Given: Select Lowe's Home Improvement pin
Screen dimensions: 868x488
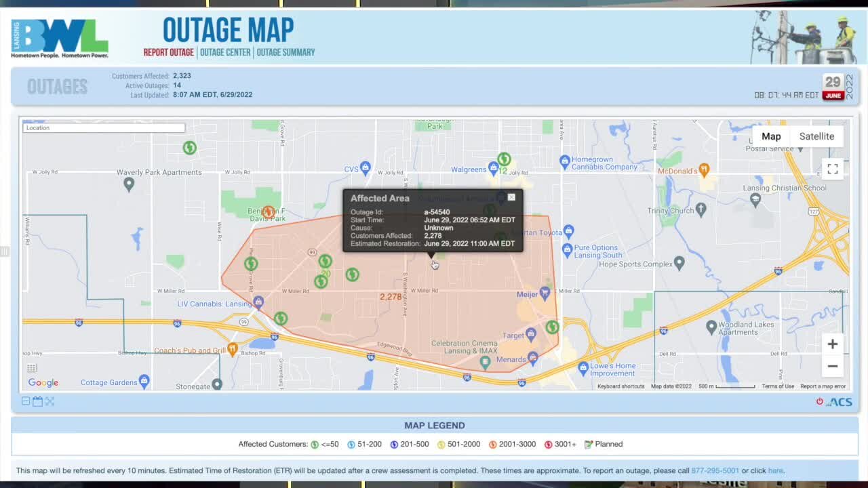Looking at the screenshot, I should coord(583,368).
